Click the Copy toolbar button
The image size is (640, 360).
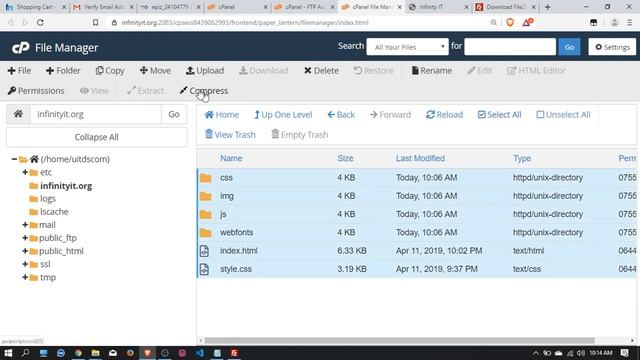point(110,71)
